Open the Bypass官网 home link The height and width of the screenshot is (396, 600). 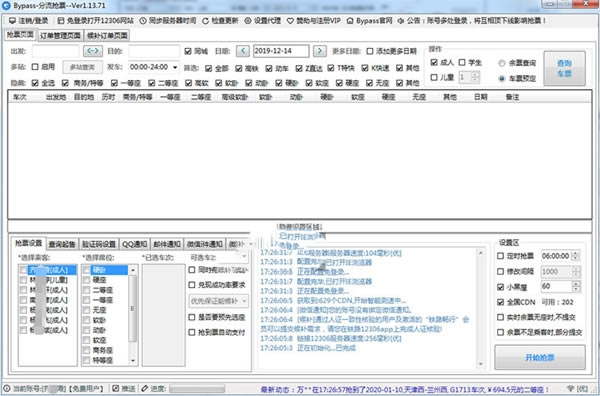point(369,21)
